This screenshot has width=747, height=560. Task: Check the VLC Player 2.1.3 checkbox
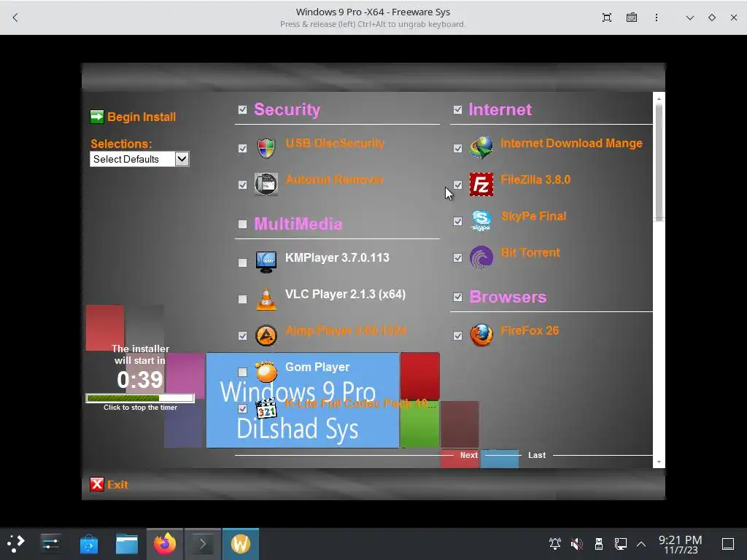[x=242, y=299]
